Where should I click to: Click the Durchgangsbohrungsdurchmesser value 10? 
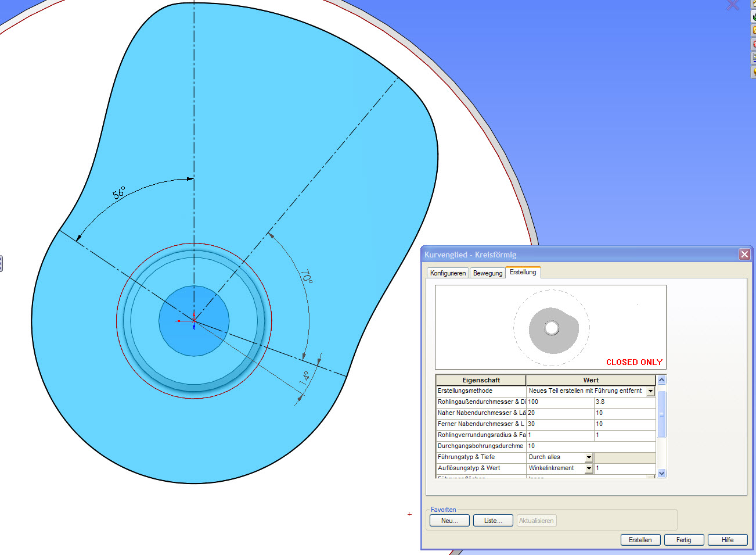(x=591, y=446)
